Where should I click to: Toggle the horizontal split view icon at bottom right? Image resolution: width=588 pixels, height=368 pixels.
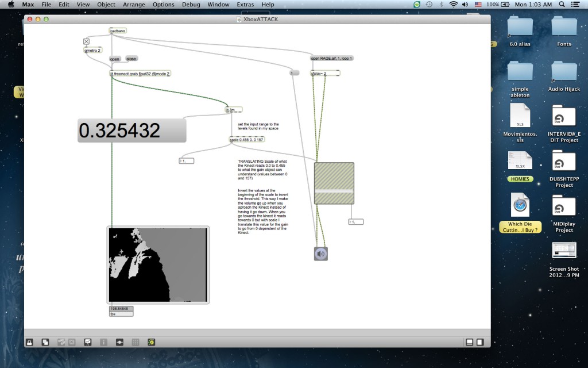(x=469, y=342)
